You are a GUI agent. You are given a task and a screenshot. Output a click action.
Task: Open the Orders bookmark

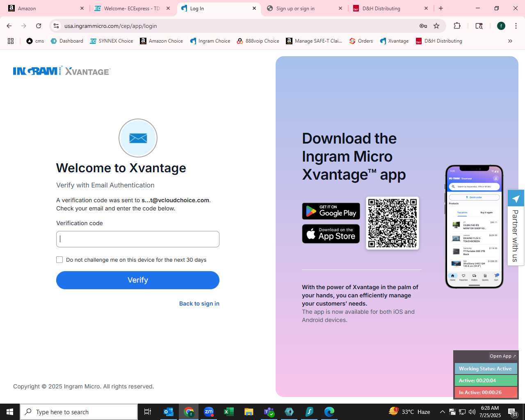tap(361, 41)
